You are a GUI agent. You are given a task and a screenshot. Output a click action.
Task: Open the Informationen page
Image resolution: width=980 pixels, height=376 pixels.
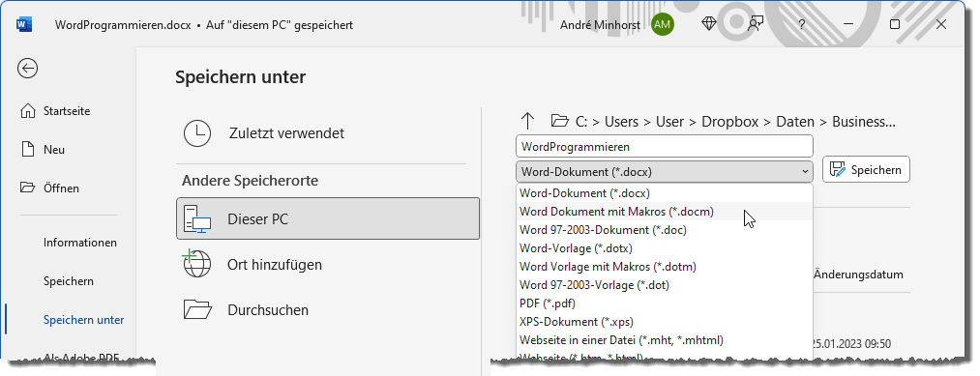pos(80,243)
